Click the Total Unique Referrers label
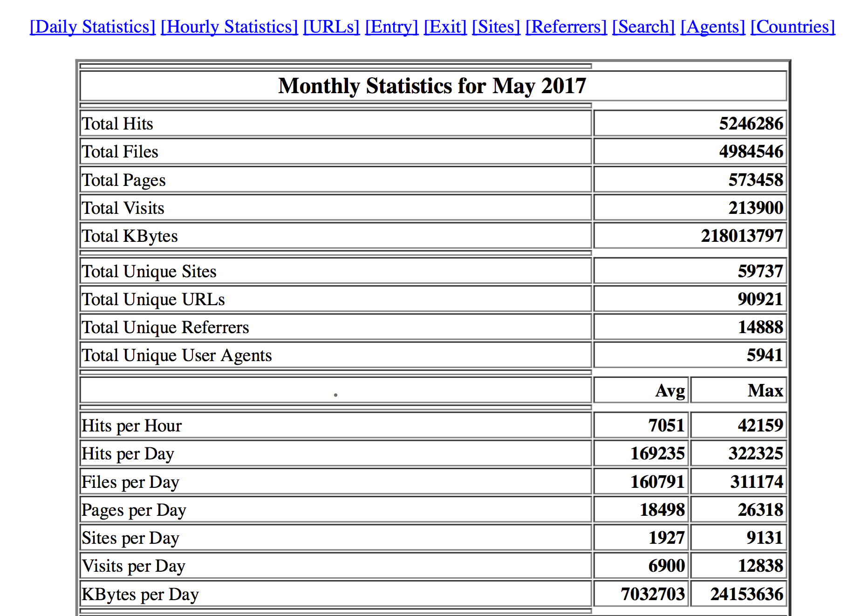Image resolution: width=860 pixels, height=616 pixels. 165,328
